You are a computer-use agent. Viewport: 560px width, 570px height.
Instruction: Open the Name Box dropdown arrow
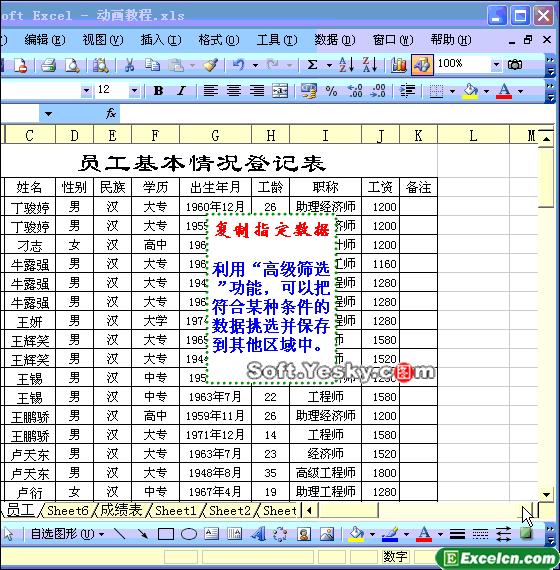pyautogui.click(x=48, y=114)
